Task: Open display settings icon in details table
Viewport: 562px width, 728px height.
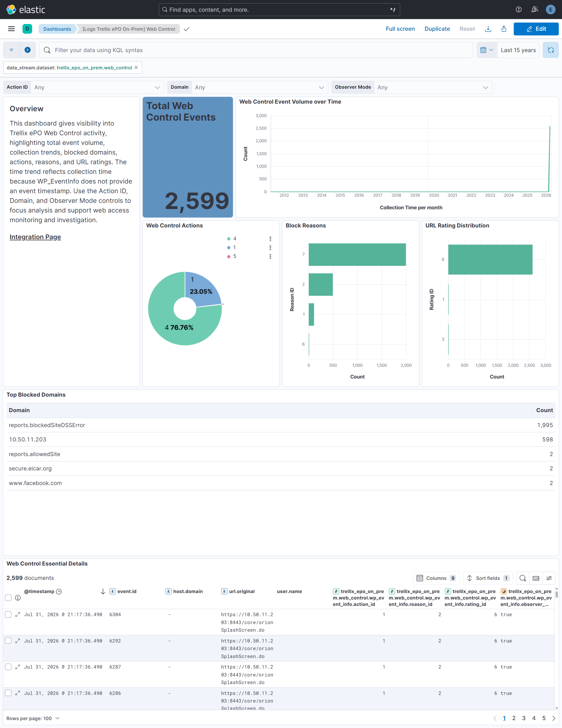Action: pos(549,578)
